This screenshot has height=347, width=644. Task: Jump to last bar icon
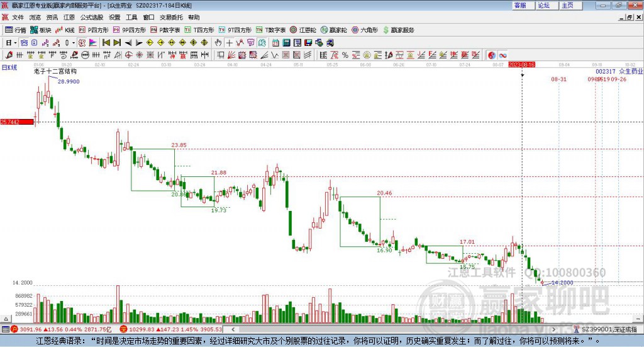(117, 43)
